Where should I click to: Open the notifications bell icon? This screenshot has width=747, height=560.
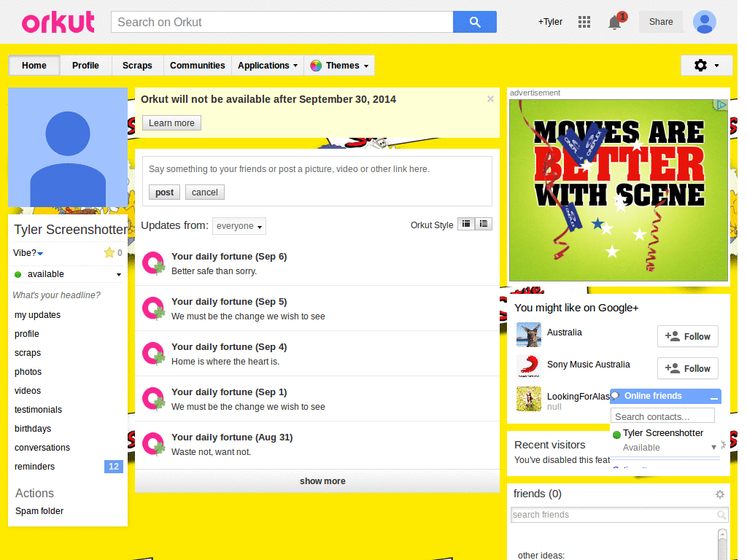tap(615, 22)
